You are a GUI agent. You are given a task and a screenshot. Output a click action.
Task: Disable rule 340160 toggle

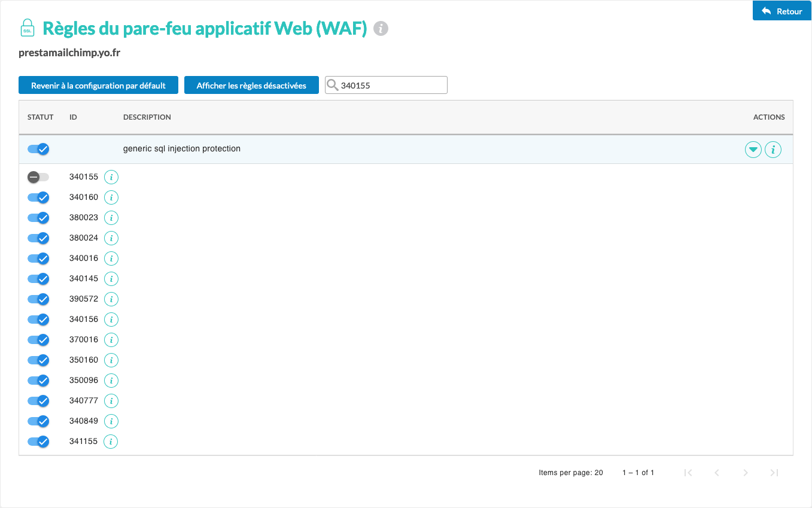tap(38, 197)
